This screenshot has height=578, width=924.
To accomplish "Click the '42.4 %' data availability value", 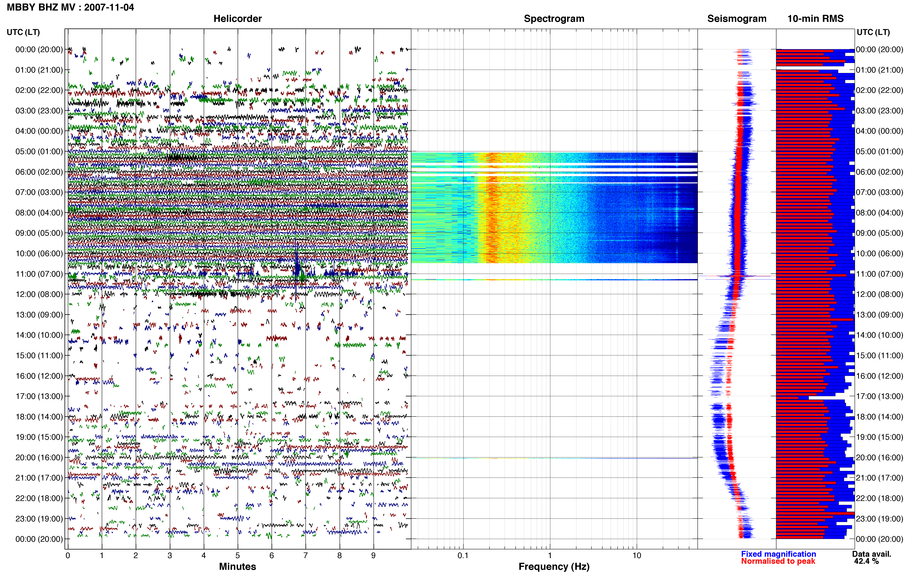I will [x=866, y=561].
